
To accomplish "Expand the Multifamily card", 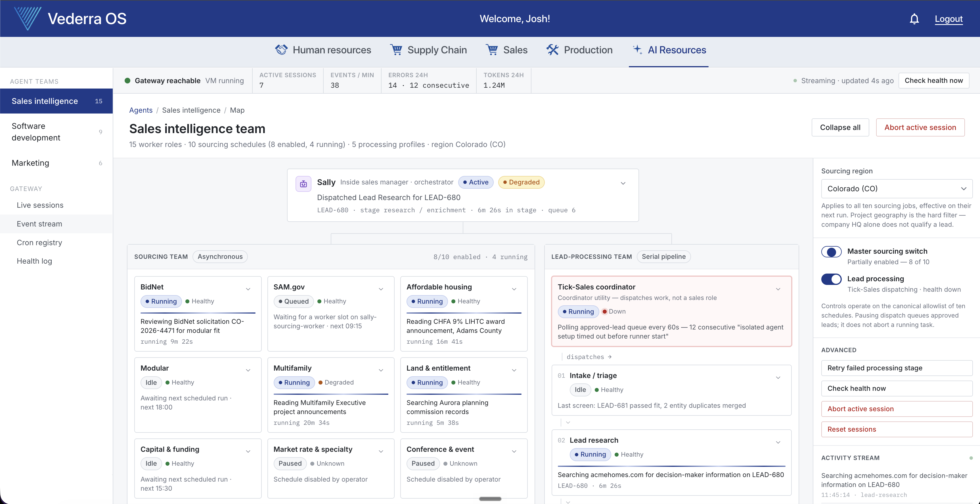I will tap(381, 370).
